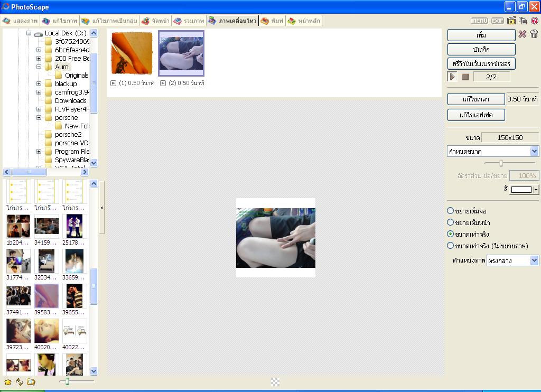Image resolution: width=541 pixels, height=392 pixels.
Task: Click the preview in web browser button
Action: pyautogui.click(x=481, y=63)
